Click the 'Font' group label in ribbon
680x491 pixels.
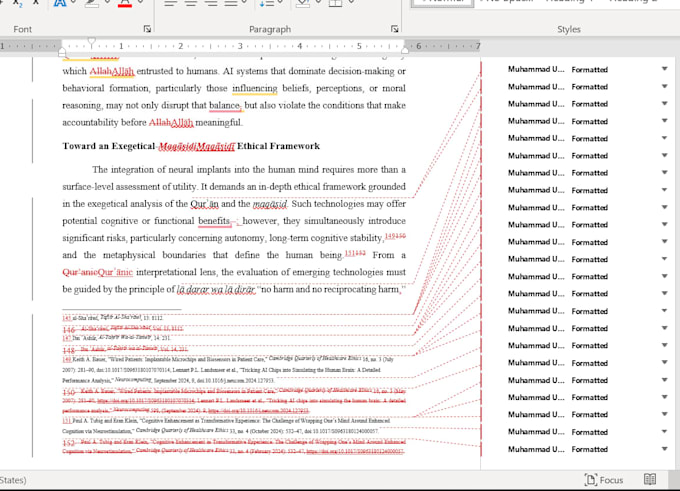pos(23,29)
